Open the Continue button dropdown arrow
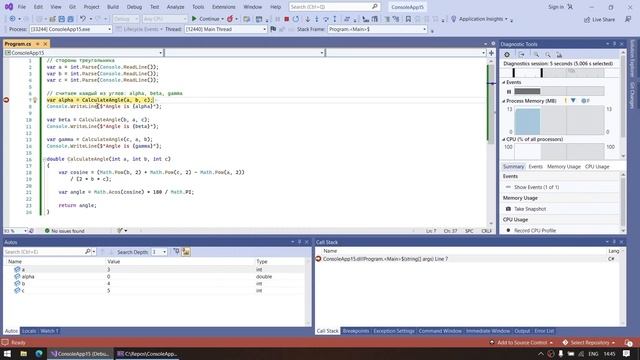 (222, 19)
